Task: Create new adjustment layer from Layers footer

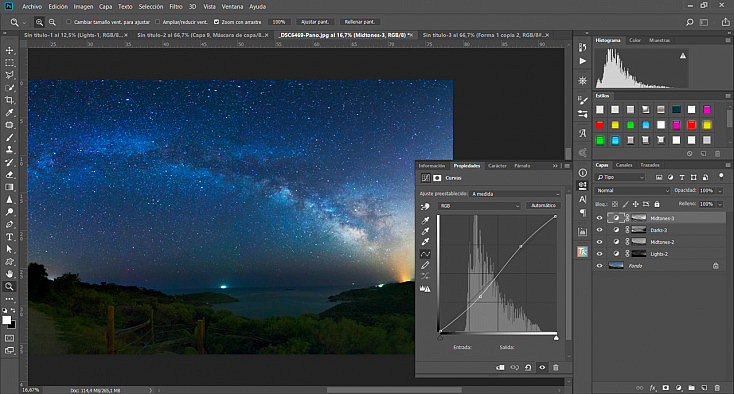Action: click(679, 388)
